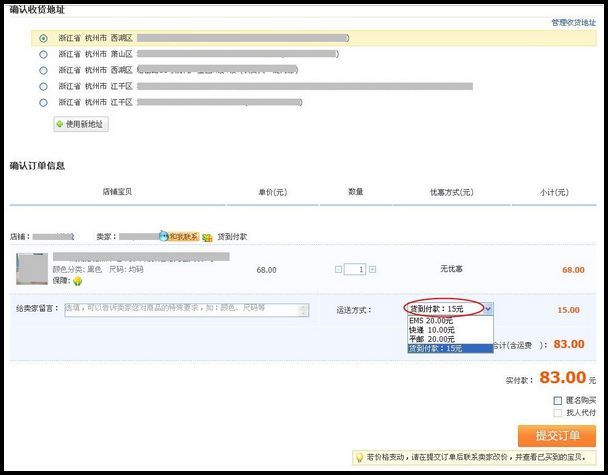Open the 运送方式 shipping dropdown arrow
The image size is (608, 475).
tap(488, 310)
